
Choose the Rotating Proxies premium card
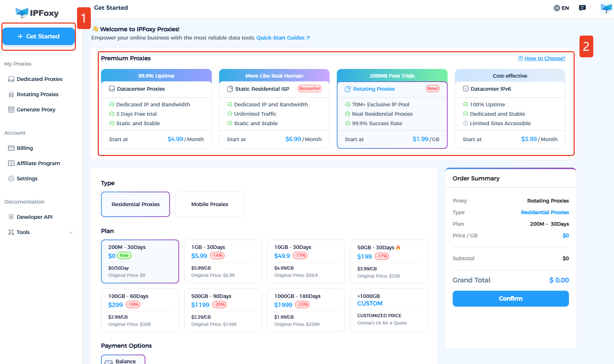coord(392,109)
